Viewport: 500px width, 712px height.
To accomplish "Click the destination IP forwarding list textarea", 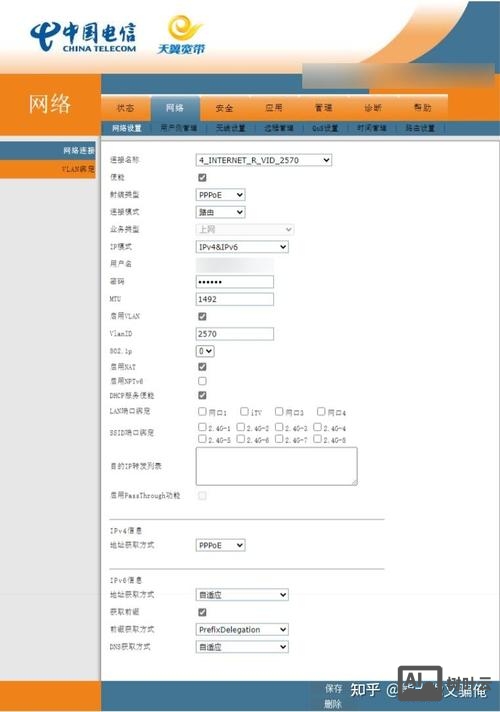I will [x=277, y=466].
